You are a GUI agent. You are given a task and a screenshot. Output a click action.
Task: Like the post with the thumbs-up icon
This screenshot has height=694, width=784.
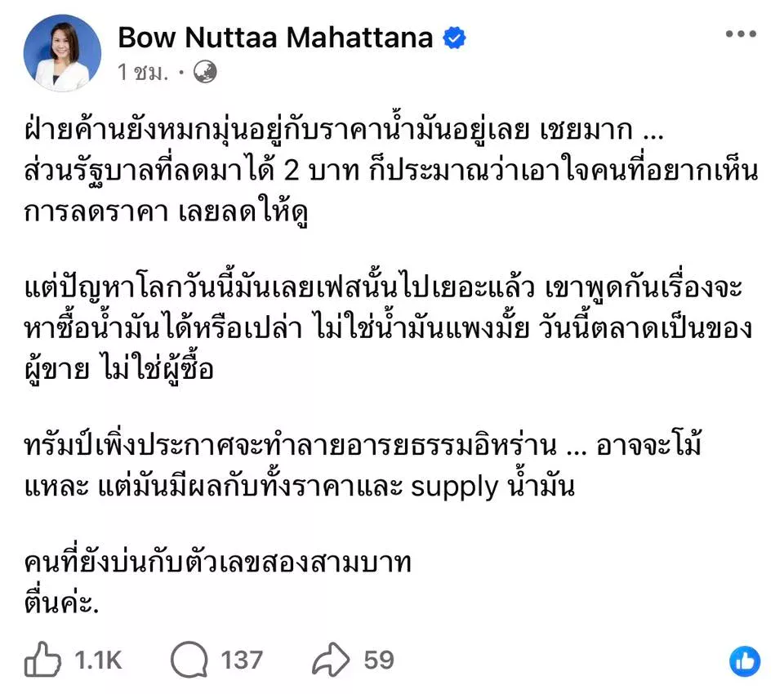pos(42,659)
